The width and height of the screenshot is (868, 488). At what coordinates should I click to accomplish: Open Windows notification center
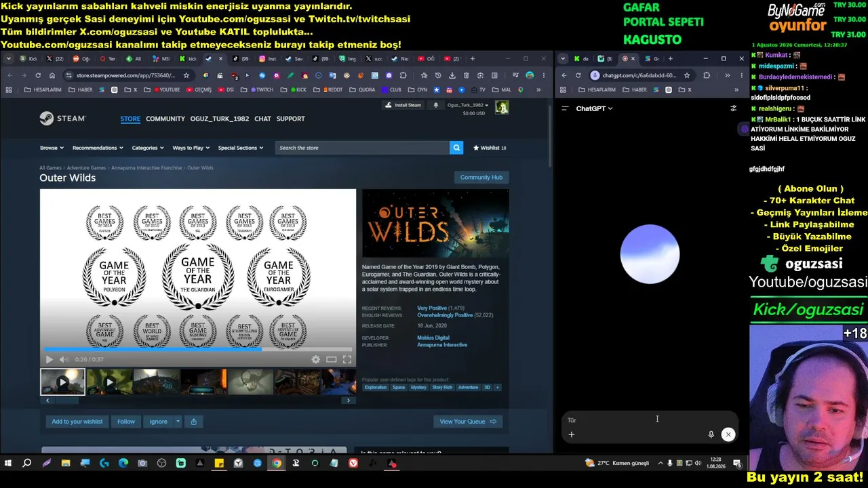pyautogui.click(x=737, y=464)
